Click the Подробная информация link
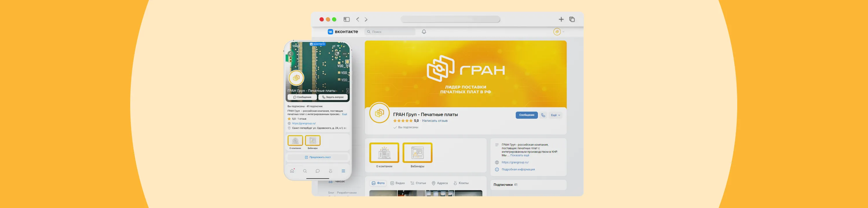Viewport: 868px width, 208px height. click(518, 169)
